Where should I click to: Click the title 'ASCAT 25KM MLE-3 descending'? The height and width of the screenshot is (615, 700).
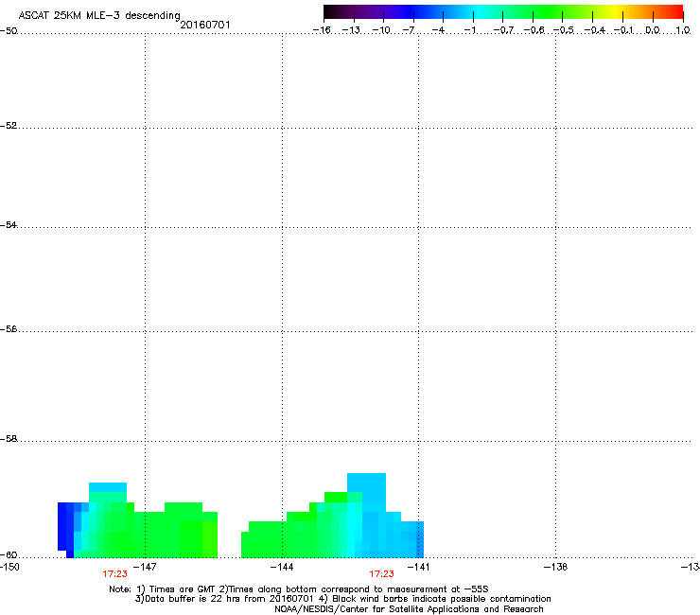click(99, 15)
